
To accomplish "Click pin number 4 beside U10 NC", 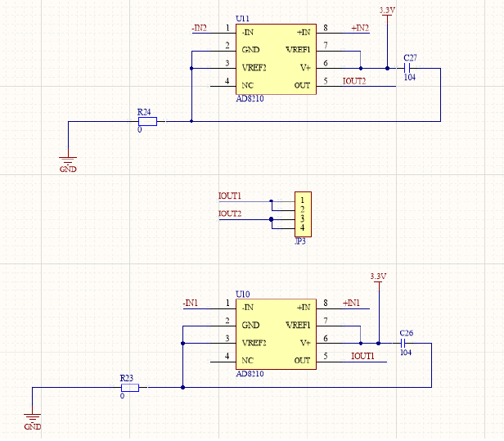I will 227,356.
